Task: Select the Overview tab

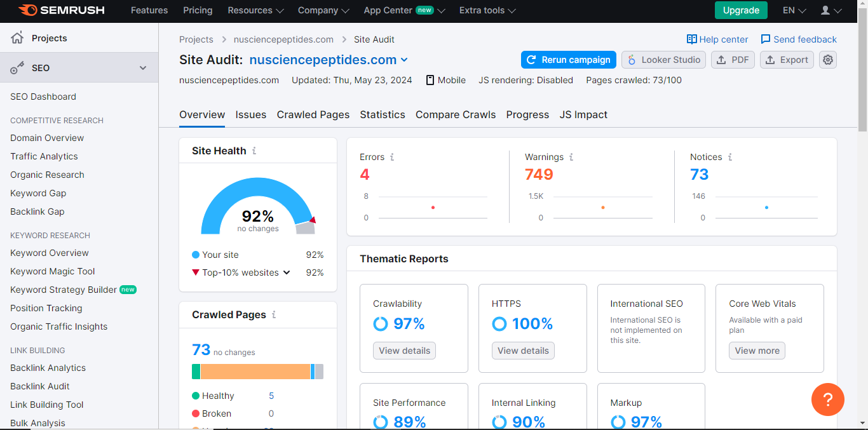Action: point(202,115)
